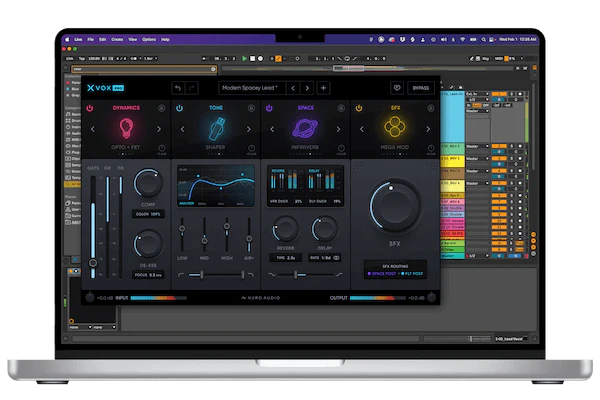Image resolution: width=600 pixels, height=400 pixels.
Task: Open the Live menu
Action: tap(78, 39)
